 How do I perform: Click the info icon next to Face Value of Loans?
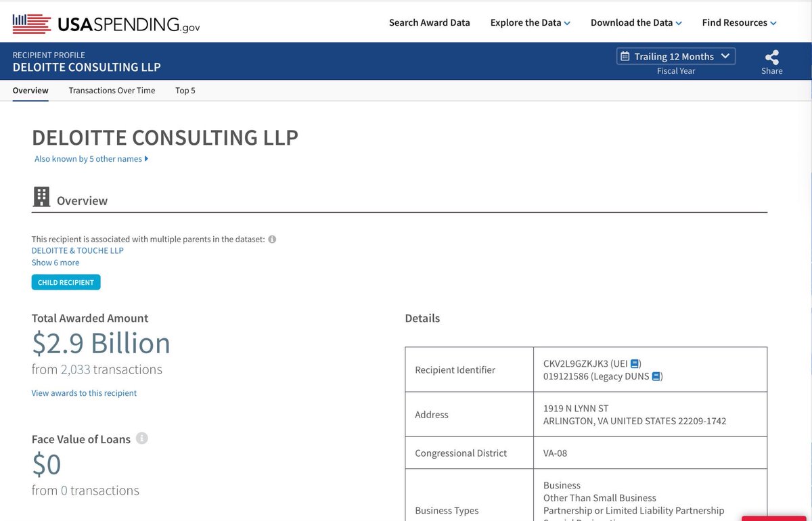click(x=141, y=438)
